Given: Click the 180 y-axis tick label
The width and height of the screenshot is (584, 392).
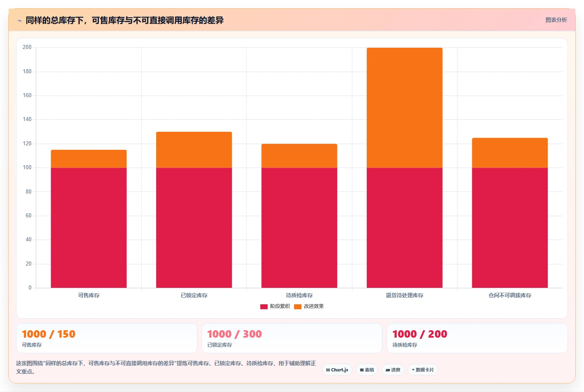Looking at the screenshot, I should coord(27,72).
